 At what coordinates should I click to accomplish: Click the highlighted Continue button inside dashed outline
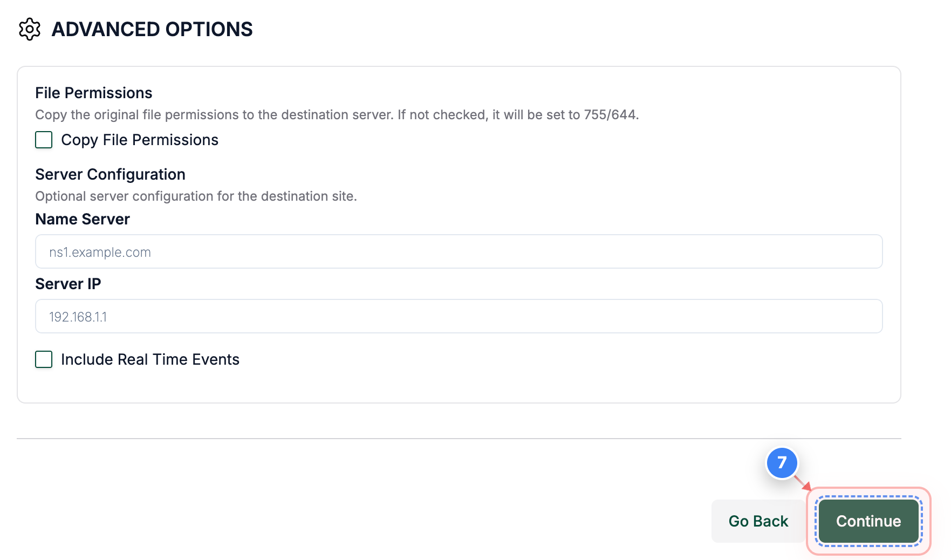tap(867, 521)
